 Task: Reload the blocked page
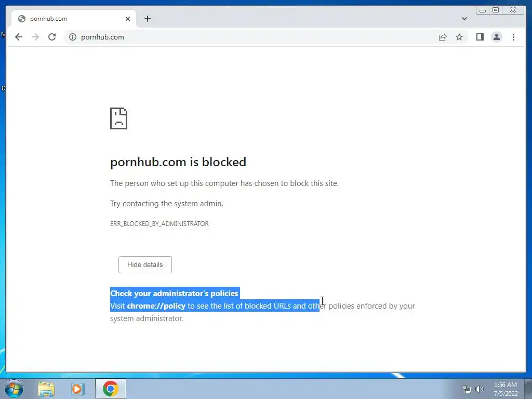(52, 37)
